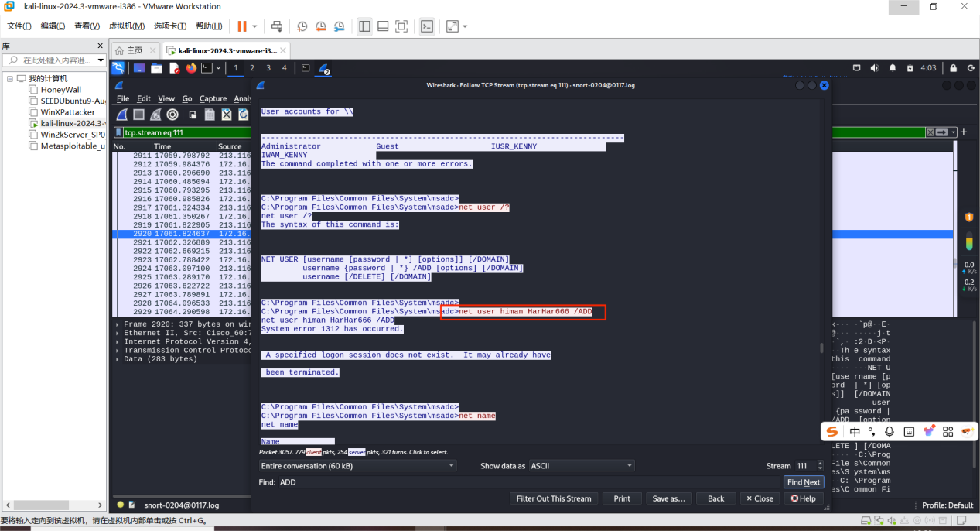Launch Firefox from the Kali panel
The image size is (980, 531).
click(x=191, y=68)
